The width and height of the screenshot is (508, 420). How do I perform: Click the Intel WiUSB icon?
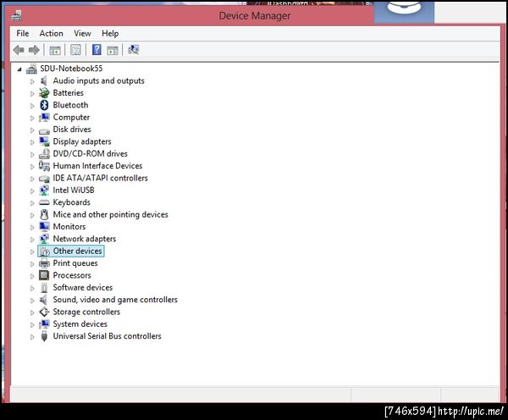[44, 191]
